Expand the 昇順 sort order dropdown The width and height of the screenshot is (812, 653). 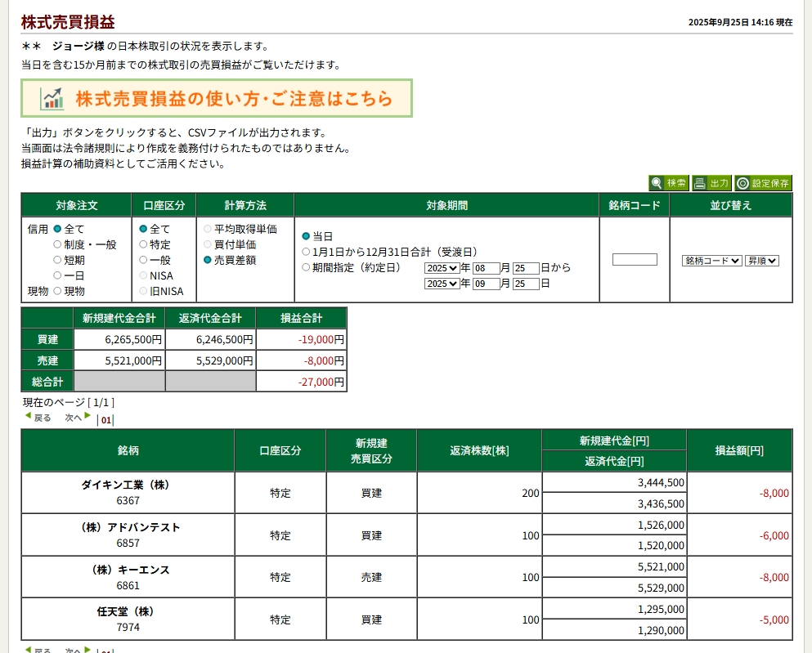coord(761,261)
